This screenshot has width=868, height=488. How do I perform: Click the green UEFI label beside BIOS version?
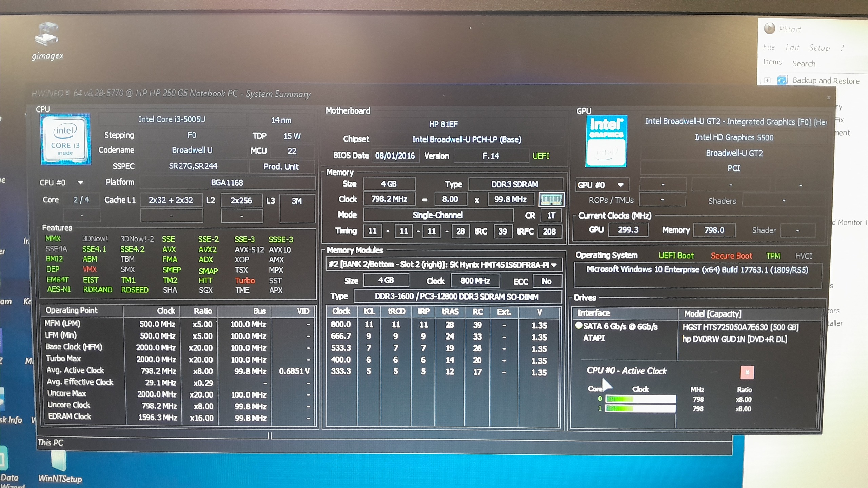pyautogui.click(x=541, y=156)
